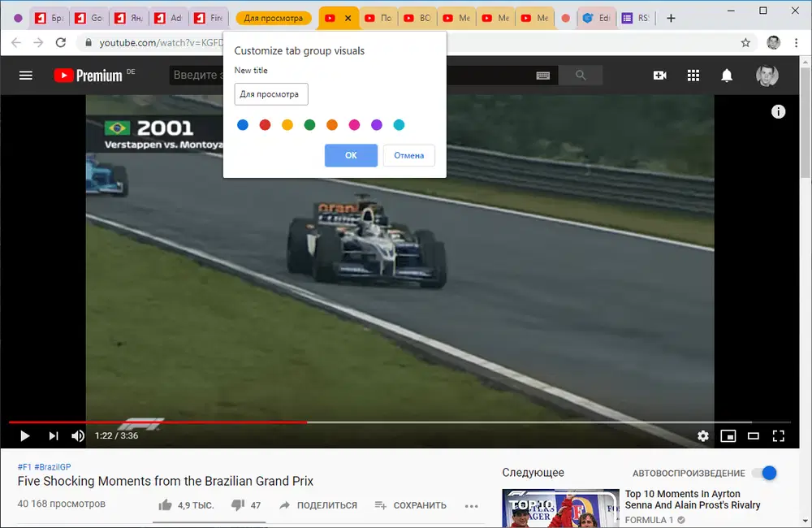Close the active YouTube tab
This screenshot has height=528, width=812.
[x=348, y=18]
